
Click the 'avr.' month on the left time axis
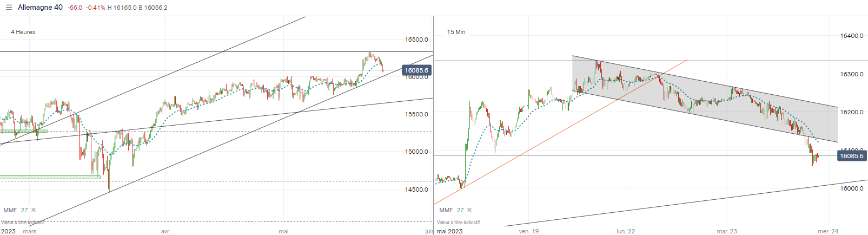[165, 231]
